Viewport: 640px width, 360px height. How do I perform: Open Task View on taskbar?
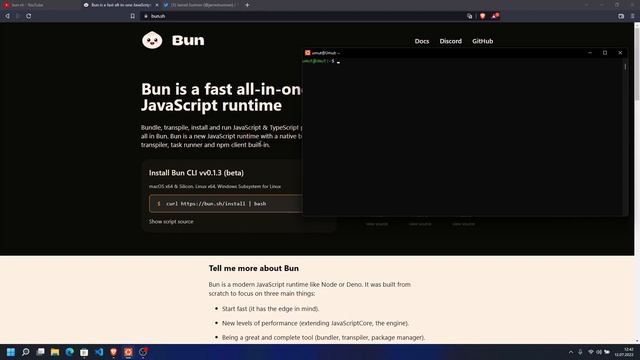[40, 352]
